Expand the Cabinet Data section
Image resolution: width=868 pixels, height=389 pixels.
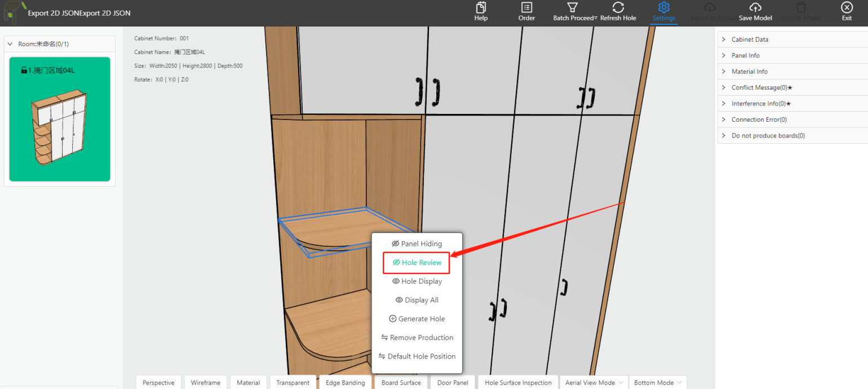coord(792,39)
